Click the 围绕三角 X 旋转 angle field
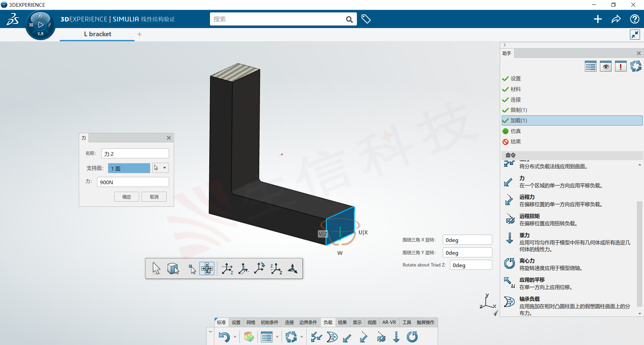 pos(468,240)
